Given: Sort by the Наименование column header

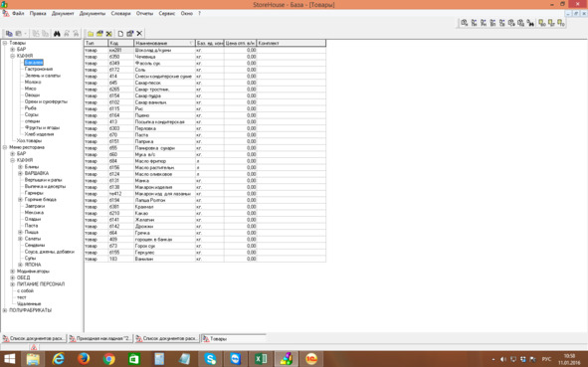Looking at the screenshot, I should point(164,43).
